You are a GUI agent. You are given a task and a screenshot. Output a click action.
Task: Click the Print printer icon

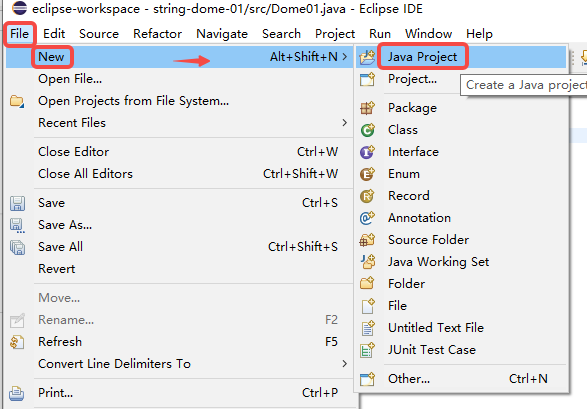(17, 393)
